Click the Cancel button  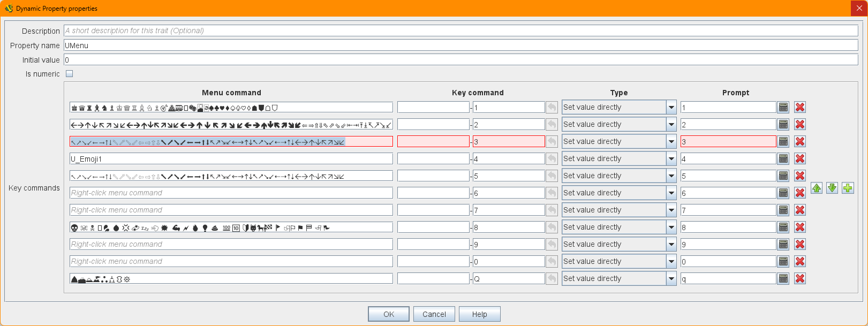[x=434, y=314]
